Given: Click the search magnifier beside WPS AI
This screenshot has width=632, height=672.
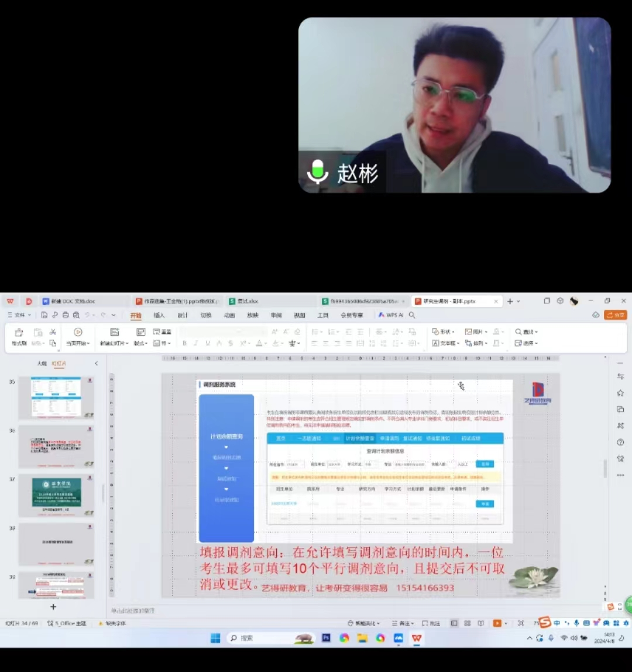Looking at the screenshot, I should 412,315.
